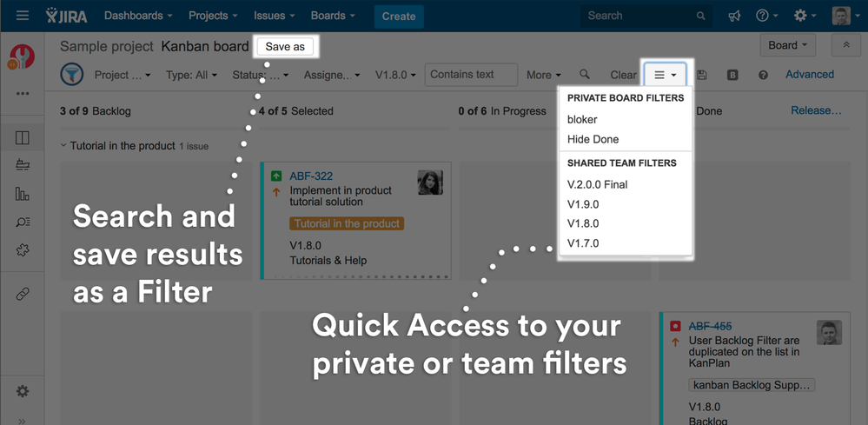This screenshot has width=868, height=425.
Task: Click the floppy disk save filter icon
Action: point(702,75)
